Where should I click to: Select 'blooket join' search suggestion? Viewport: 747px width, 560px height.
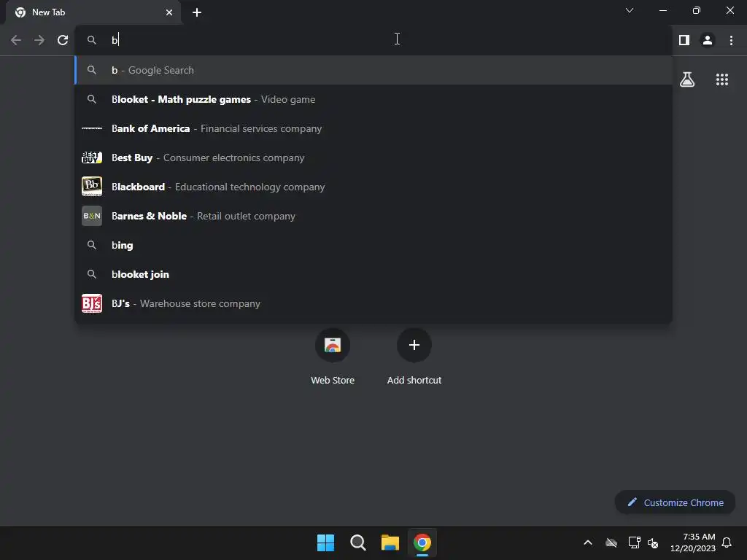[373, 274]
